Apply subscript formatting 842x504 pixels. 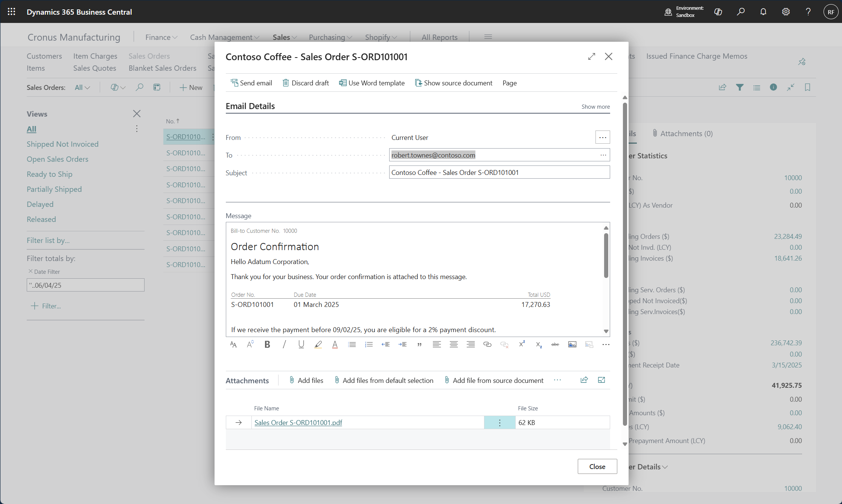[x=539, y=344]
